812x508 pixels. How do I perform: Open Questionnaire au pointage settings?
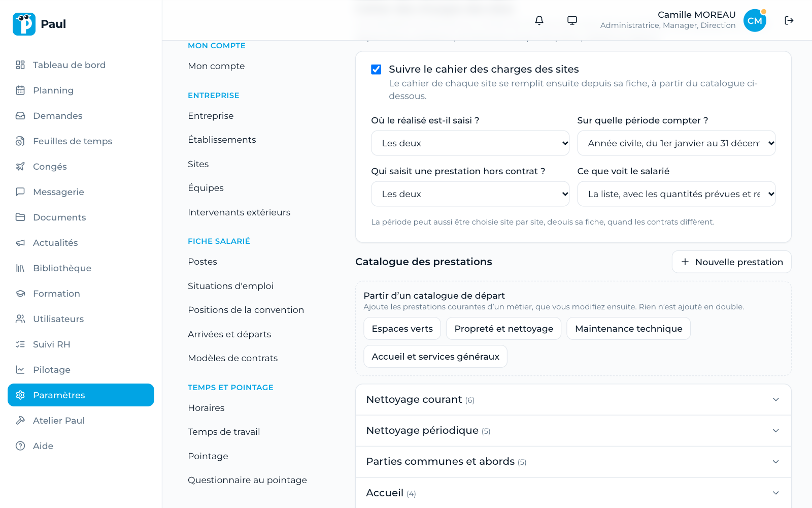pos(247,480)
